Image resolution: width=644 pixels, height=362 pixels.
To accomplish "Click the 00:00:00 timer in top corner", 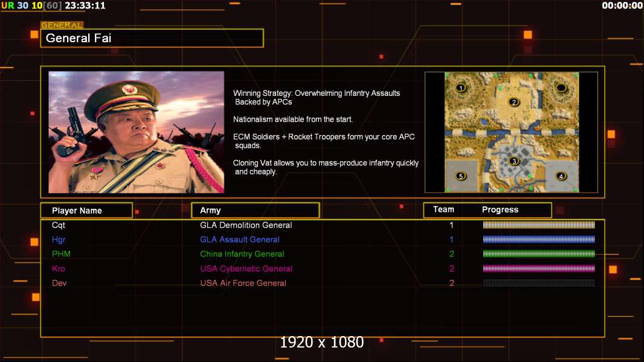I will [x=622, y=5].
